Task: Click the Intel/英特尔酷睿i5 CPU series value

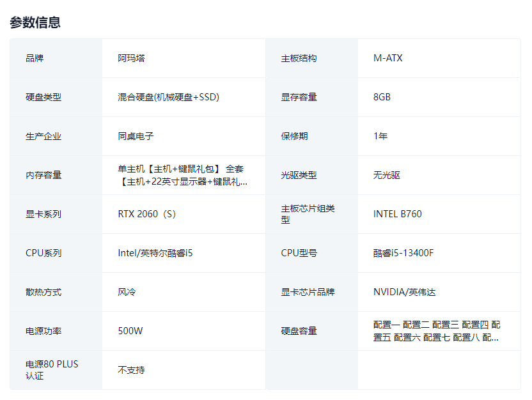Action: click(x=155, y=253)
